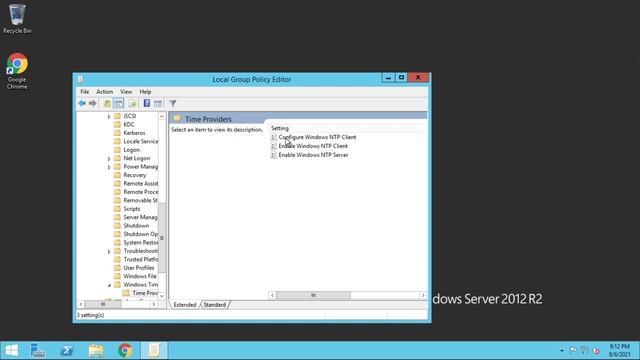640x360 pixels.
Task: Expand the iSCSI tree node
Action: pyautogui.click(x=109, y=117)
